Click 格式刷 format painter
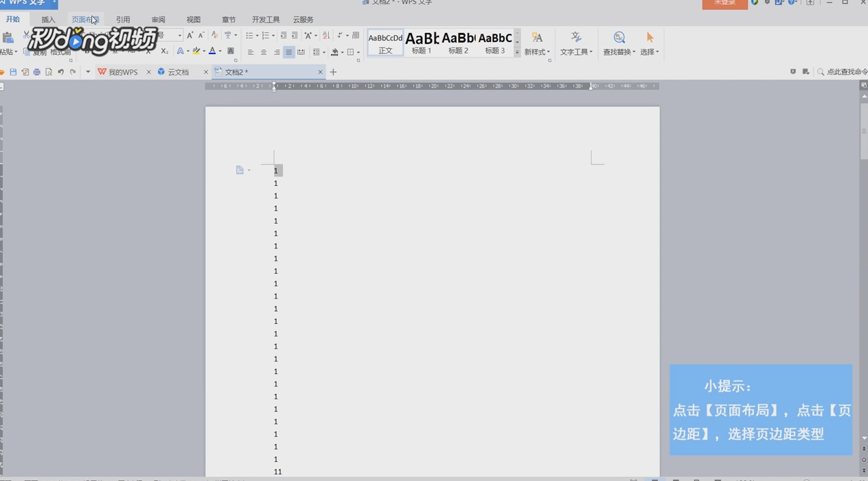This screenshot has width=868, height=481. pos(60,52)
